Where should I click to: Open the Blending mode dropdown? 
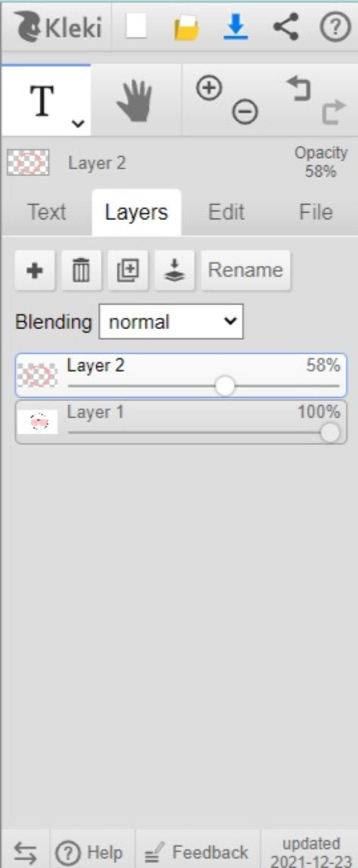pos(171,321)
